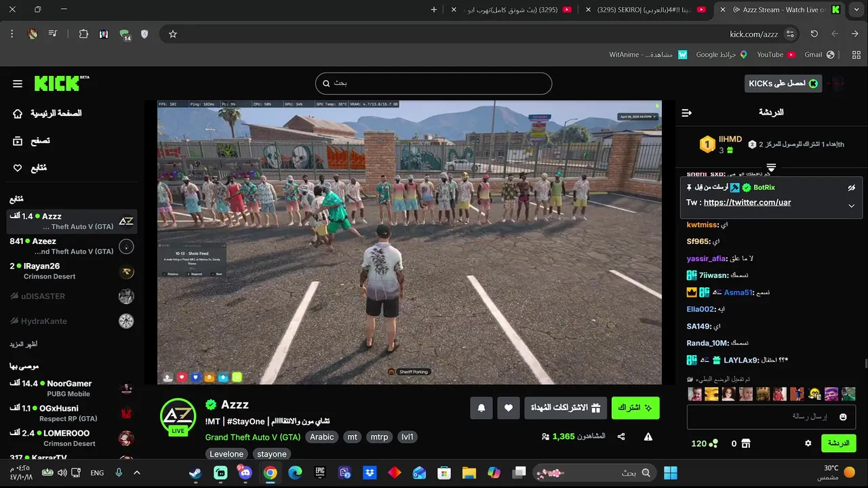868x488 pixels.
Task: Open the YouTube bookmark
Action: 775,54
